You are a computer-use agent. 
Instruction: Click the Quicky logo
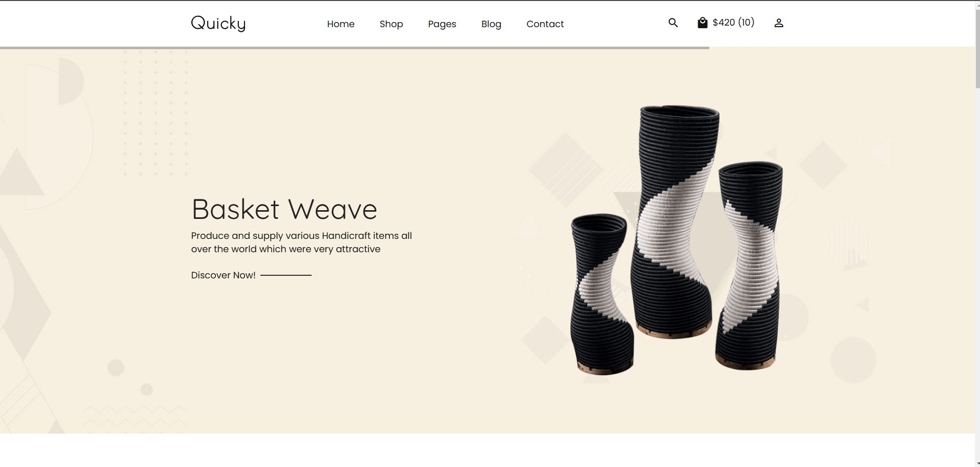click(218, 23)
